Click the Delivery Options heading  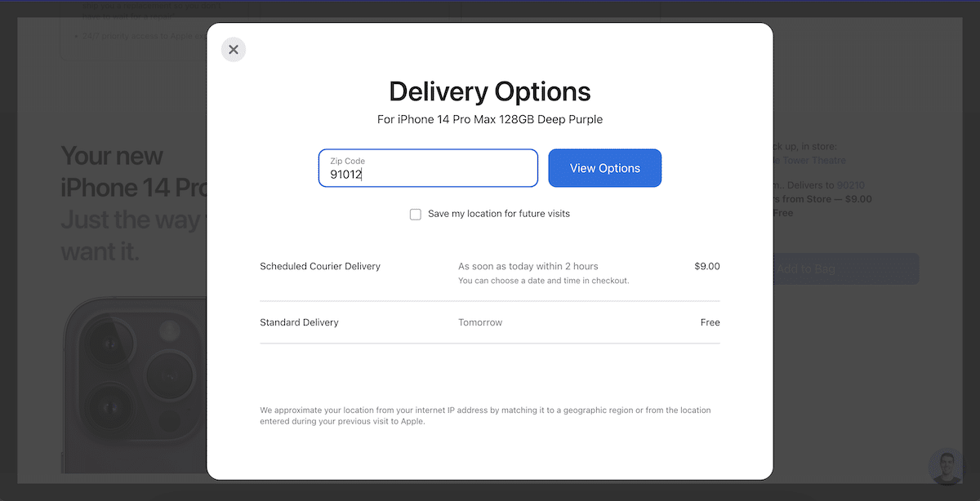(x=490, y=91)
